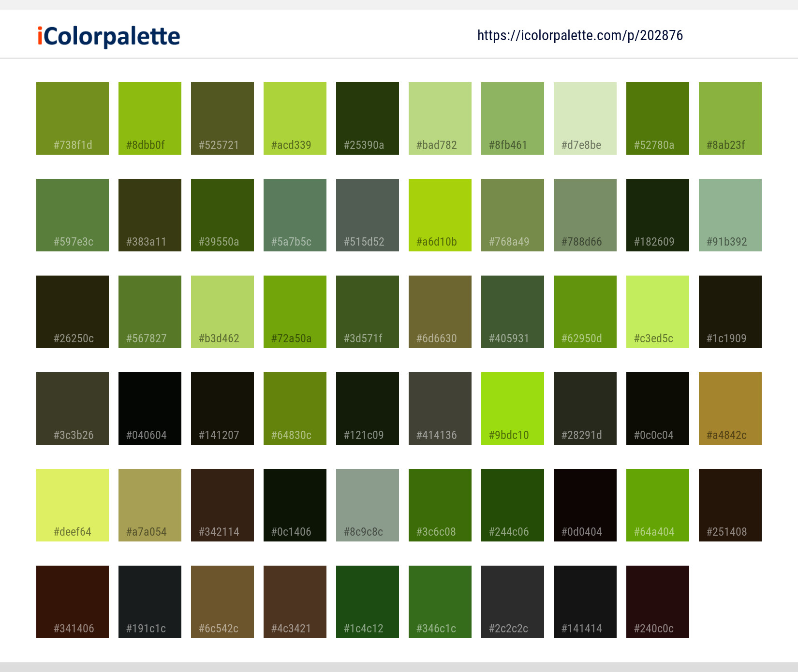Pick the #1c1909 swatch
The height and width of the screenshot is (672, 798).
pos(730,312)
